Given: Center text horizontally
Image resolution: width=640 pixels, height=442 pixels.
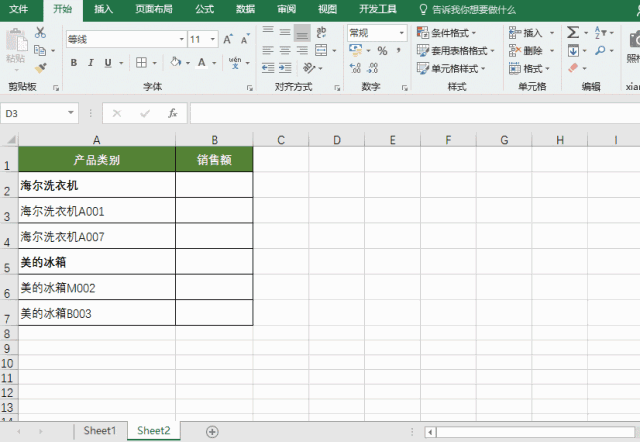Looking at the screenshot, I should [285, 50].
